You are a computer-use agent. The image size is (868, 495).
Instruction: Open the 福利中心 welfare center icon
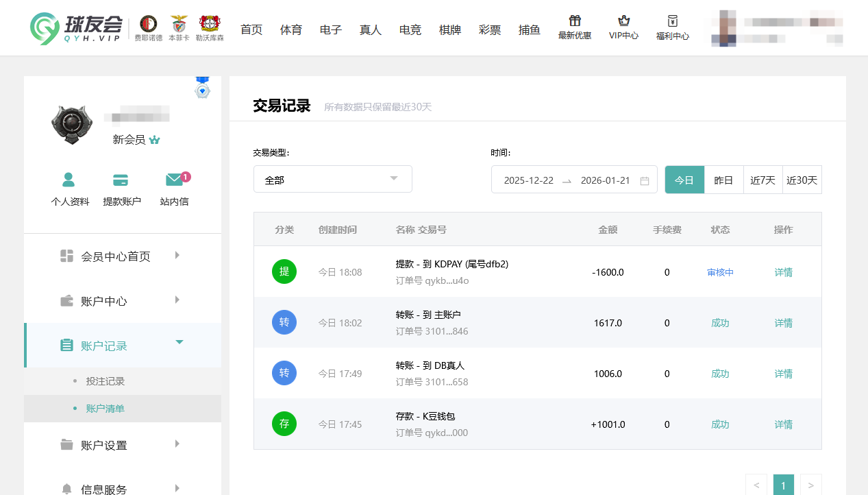[672, 29]
